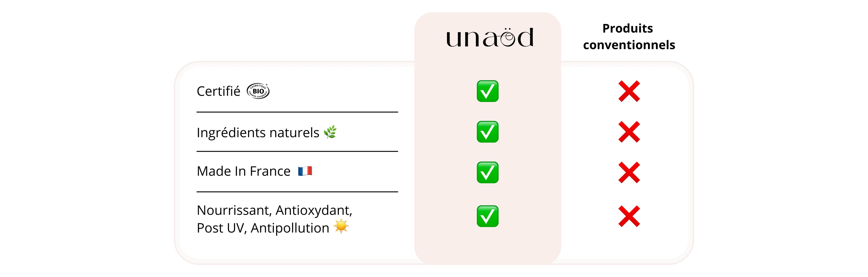868x277 pixels.
Task: Click the red cross in Certifié row
Action: (629, 91)
